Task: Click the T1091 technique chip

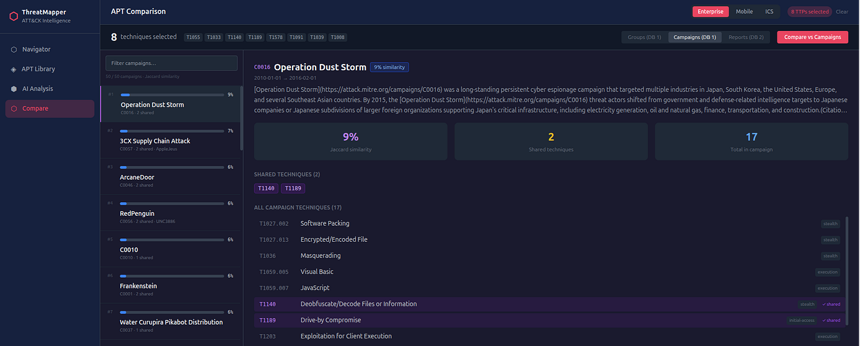Action: (x=296, y=37)
